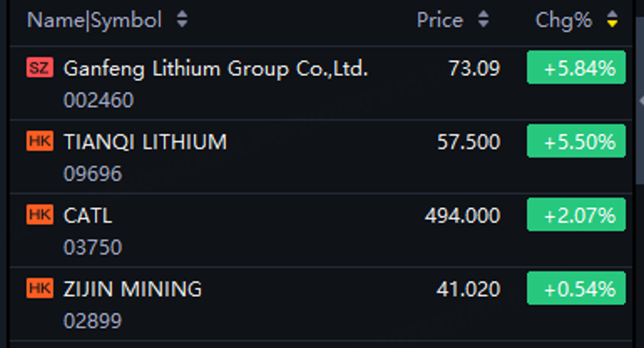
Task: Click the Name|Symbol column header
Action: pos(94,20)
